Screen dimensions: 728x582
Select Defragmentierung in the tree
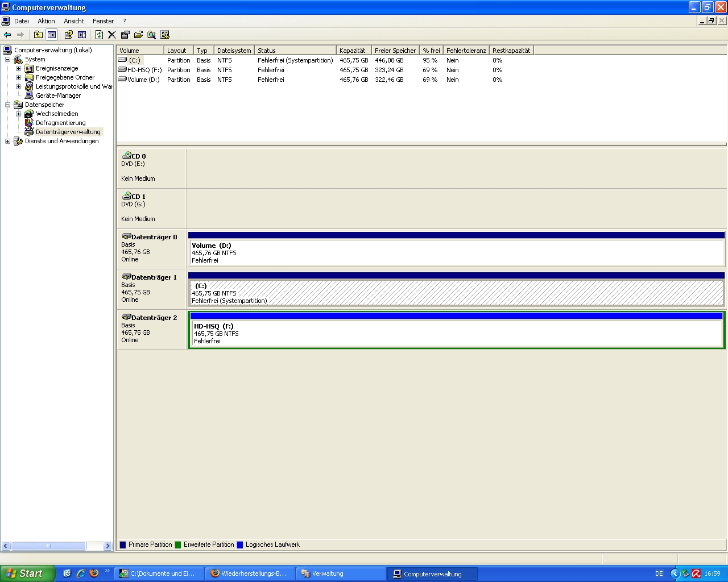coord(60,123)
